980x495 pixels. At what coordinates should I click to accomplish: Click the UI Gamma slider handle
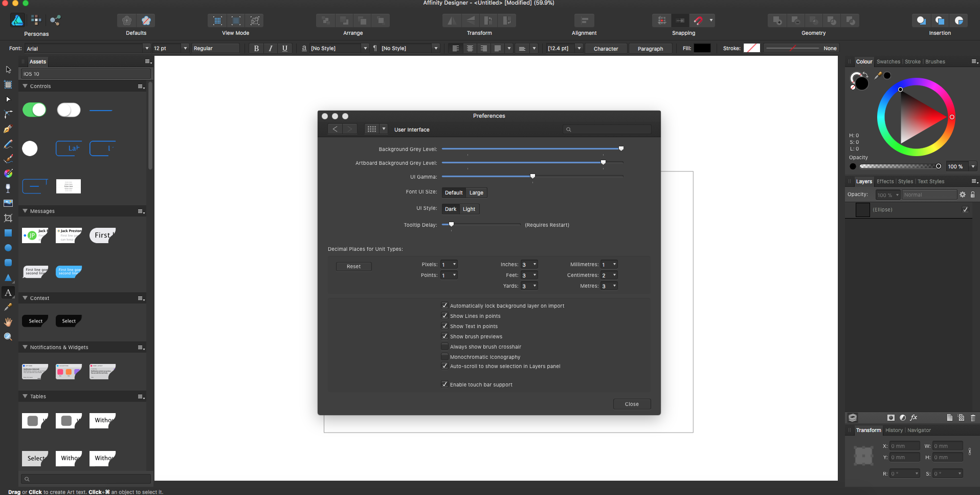[532, 176]
